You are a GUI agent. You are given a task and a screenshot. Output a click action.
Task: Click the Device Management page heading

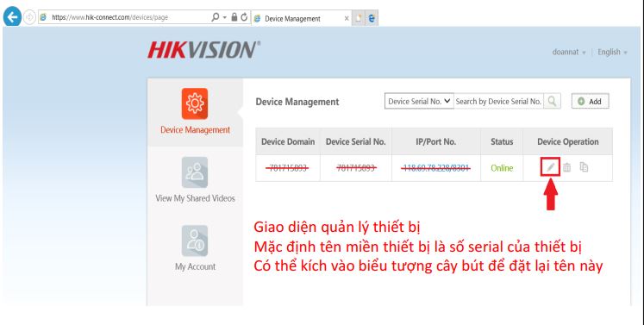(x=297, y=102)
